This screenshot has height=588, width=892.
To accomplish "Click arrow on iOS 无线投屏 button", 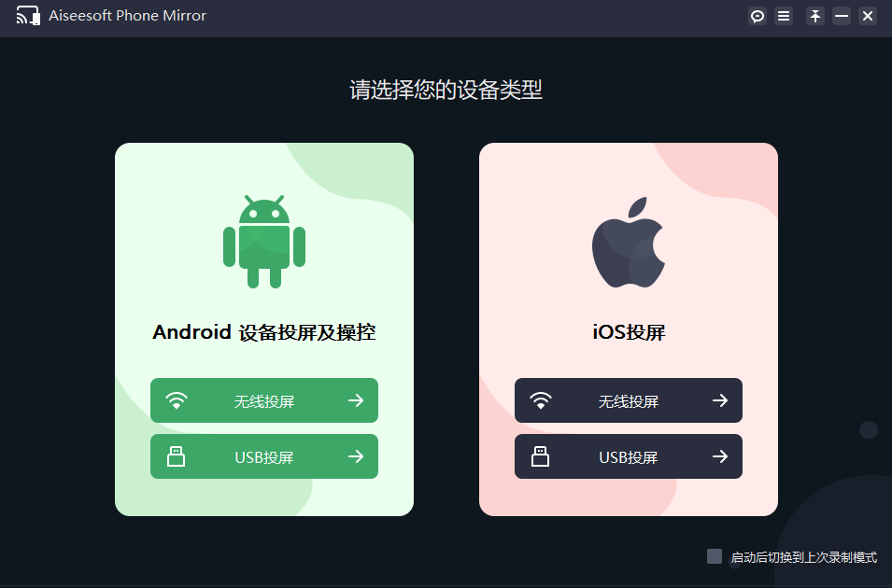I will (x=720, y=400).
